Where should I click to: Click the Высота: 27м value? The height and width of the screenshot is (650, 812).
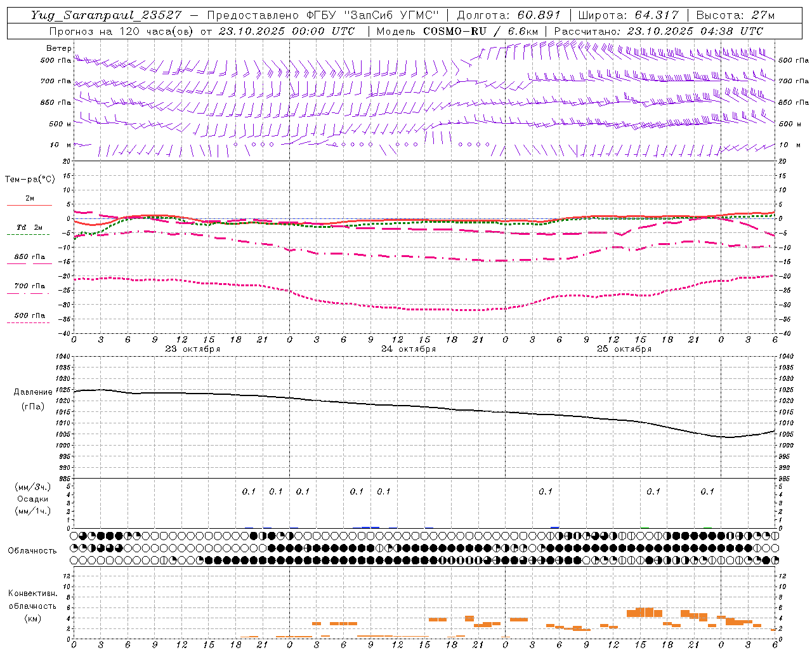click(735, 15)
